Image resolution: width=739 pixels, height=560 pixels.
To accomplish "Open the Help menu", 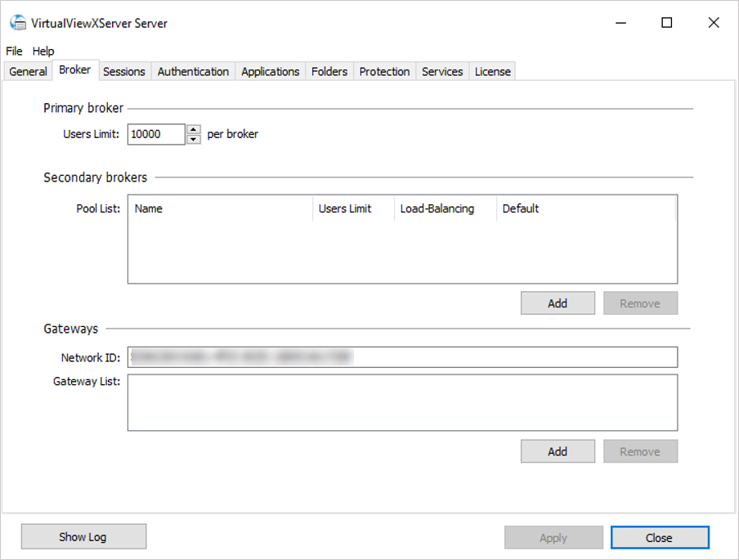I will (x=43, y=51).
